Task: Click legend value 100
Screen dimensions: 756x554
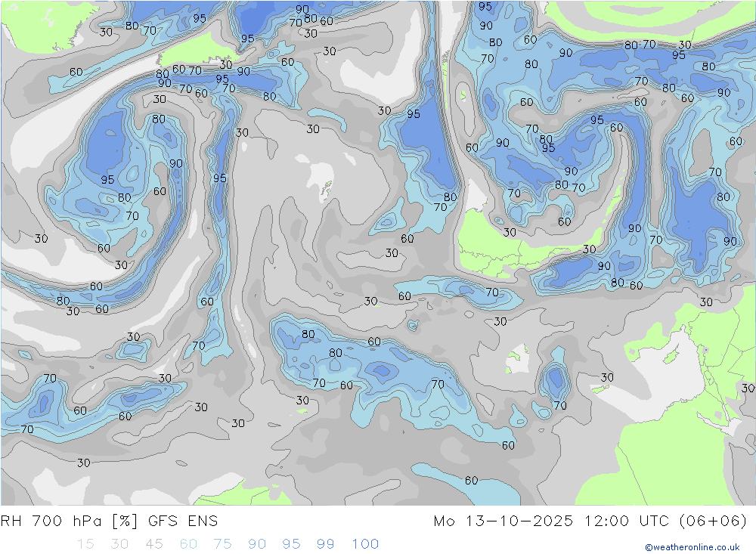Action: click(365, 544)
